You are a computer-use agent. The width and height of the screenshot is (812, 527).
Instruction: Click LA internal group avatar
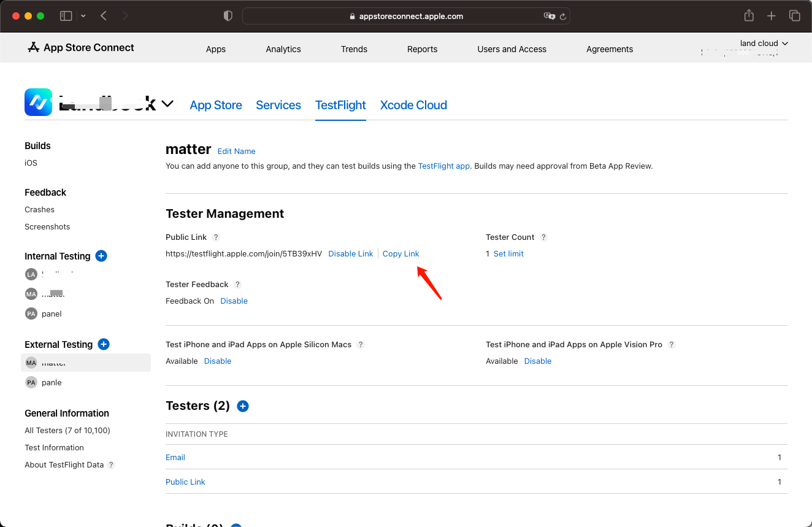[x=31, y=274]
